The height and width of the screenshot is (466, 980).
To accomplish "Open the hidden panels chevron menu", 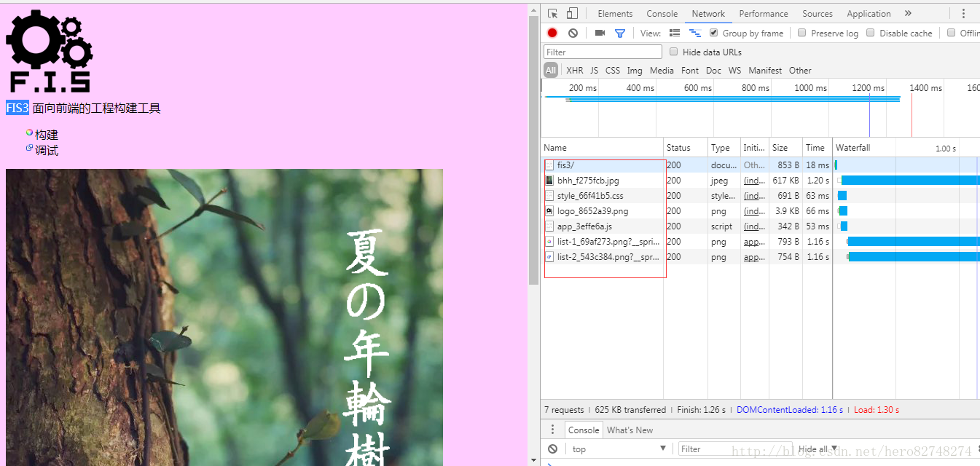I will pyautogui.click(x=908, y=12).
